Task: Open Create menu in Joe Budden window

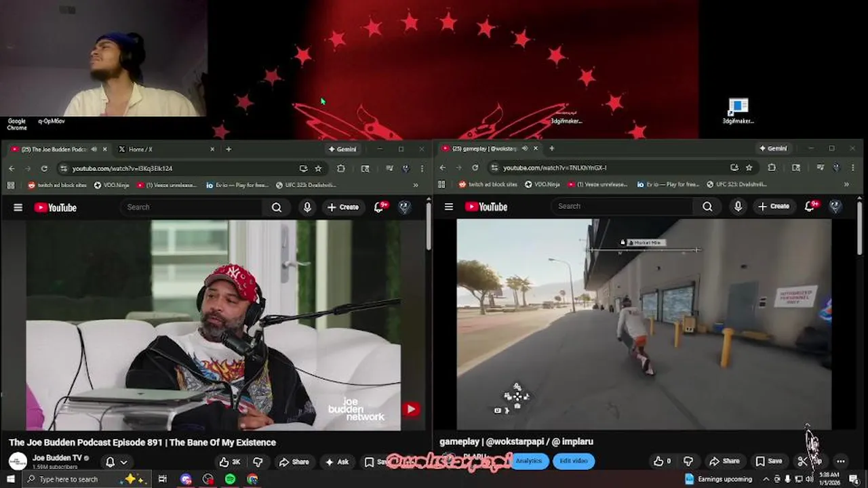Action: pos(342,207)
